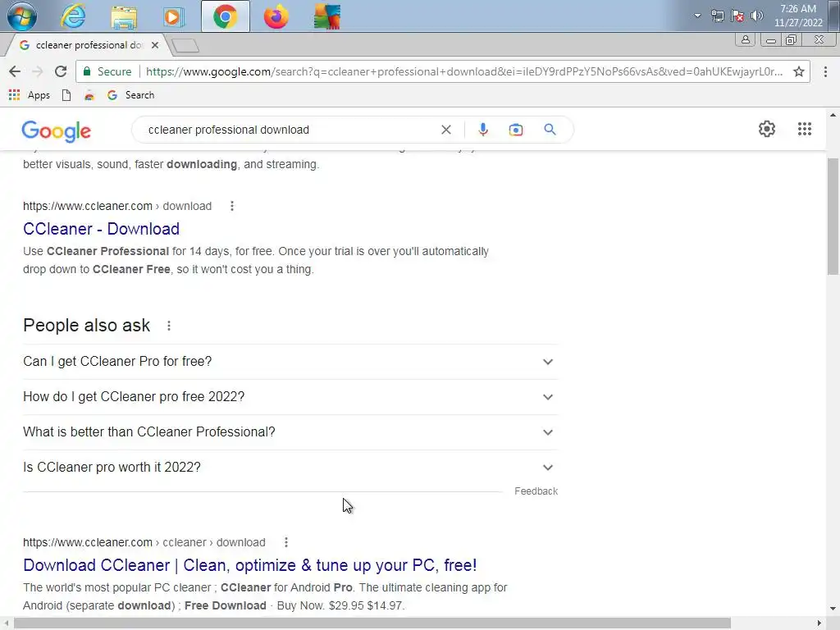The image size is (840, 630).
Task: Search by image with the camera icon
Action: coord(515,130)
